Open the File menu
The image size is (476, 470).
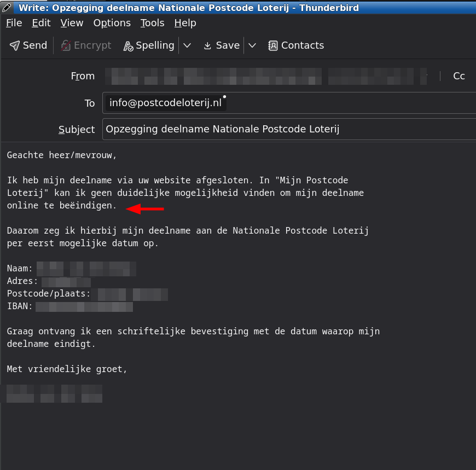[x=14, y=23]
